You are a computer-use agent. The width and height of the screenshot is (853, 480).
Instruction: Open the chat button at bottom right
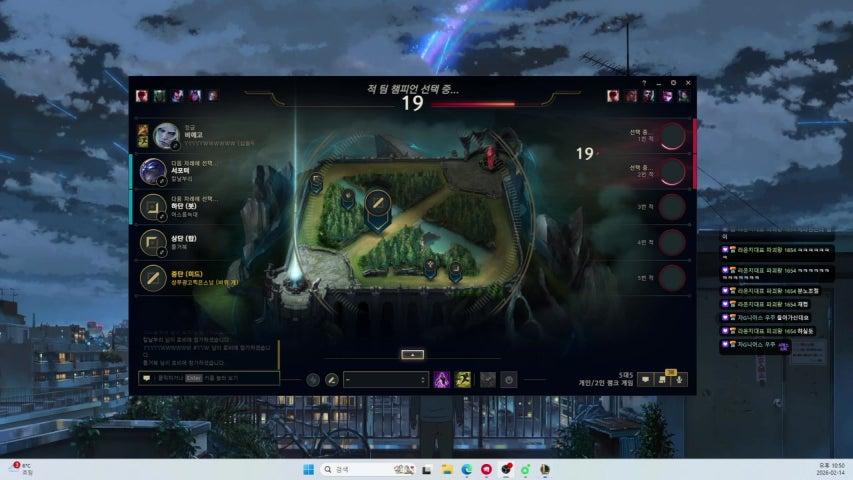click(645, 379)
